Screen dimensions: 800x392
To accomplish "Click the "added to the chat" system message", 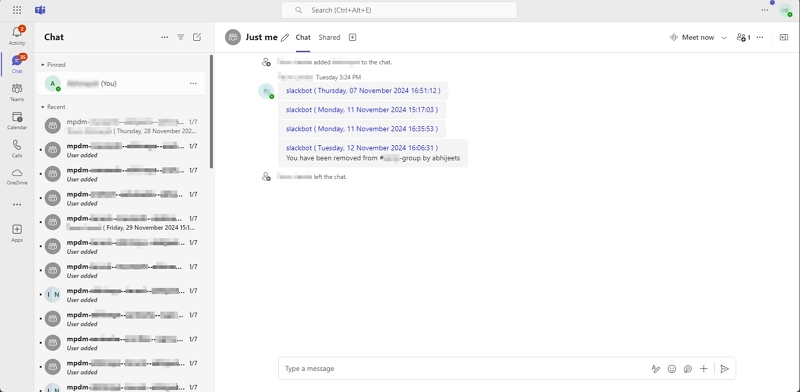I will click(335, 62).
